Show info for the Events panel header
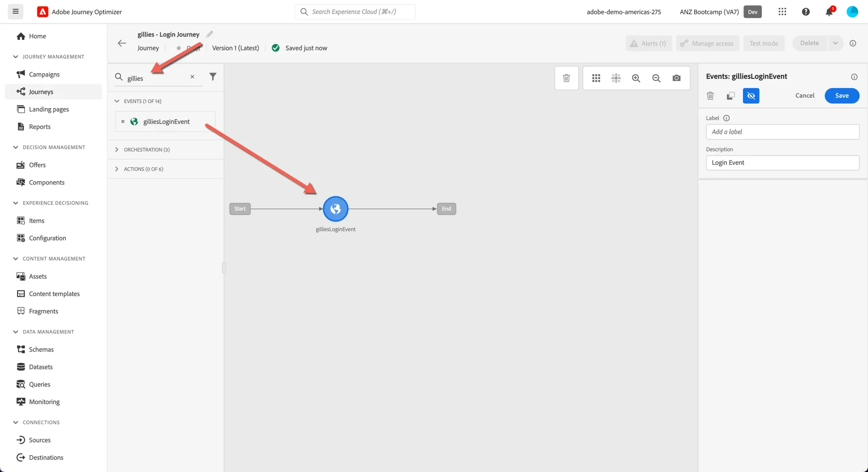The image size is (868, 472). pyautogui.click(x=854, y=77)
